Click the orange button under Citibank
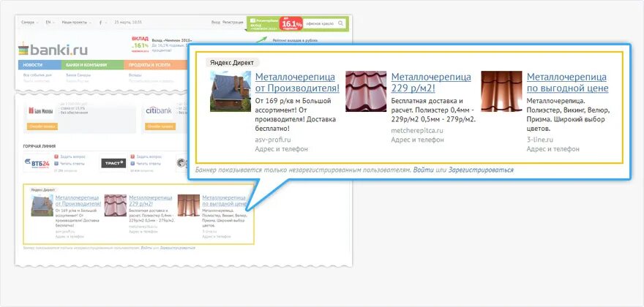Viewport: 644px width, 307px height. 160,126
